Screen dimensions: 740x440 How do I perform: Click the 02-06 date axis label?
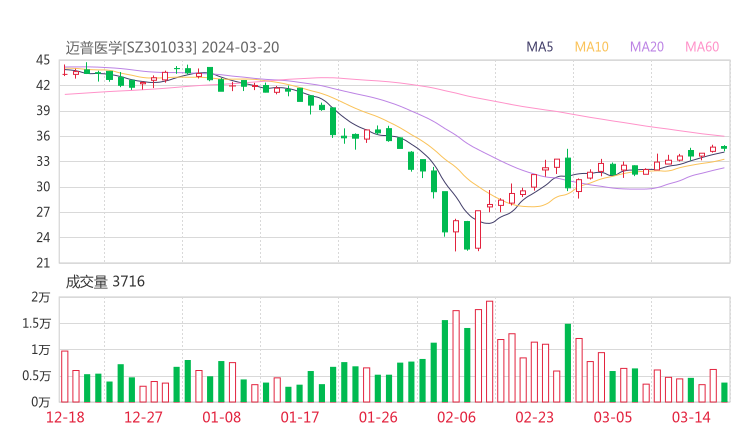point(456,417)
